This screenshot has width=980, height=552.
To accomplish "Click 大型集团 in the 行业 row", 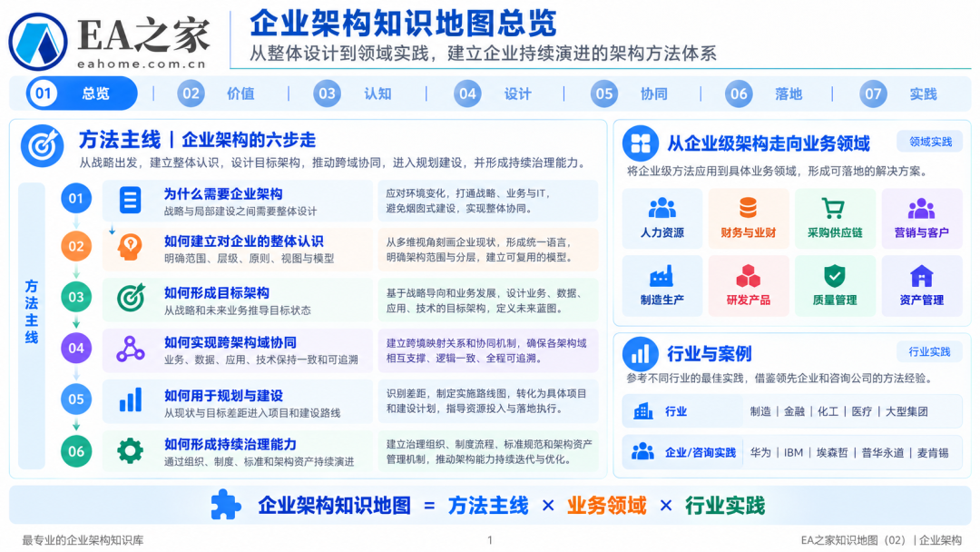I will [x=906, y=411].
